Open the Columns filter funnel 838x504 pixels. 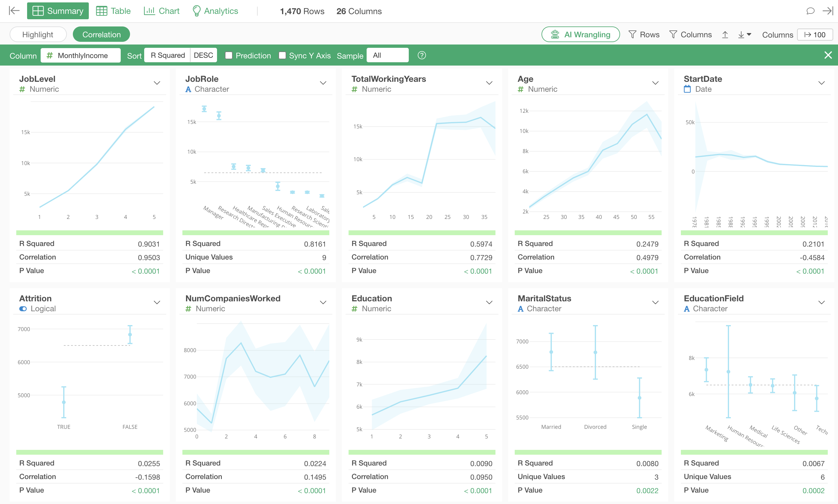point(690,35)
